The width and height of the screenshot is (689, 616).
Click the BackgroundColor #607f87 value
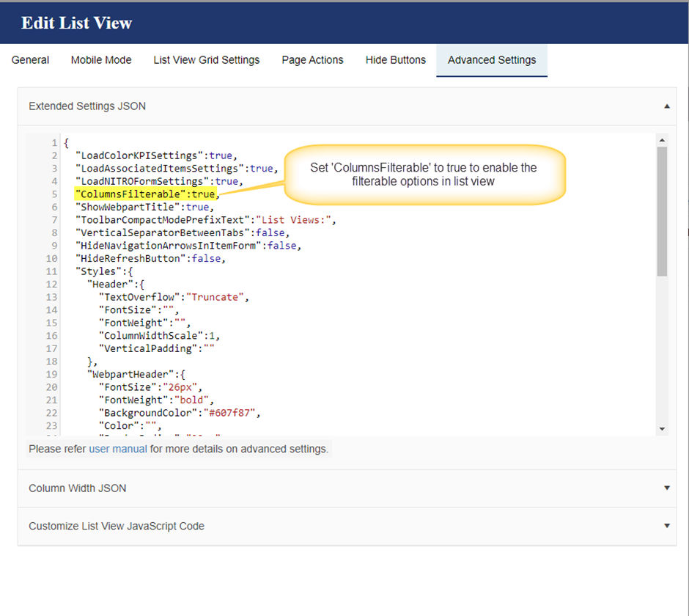[229, 413]
